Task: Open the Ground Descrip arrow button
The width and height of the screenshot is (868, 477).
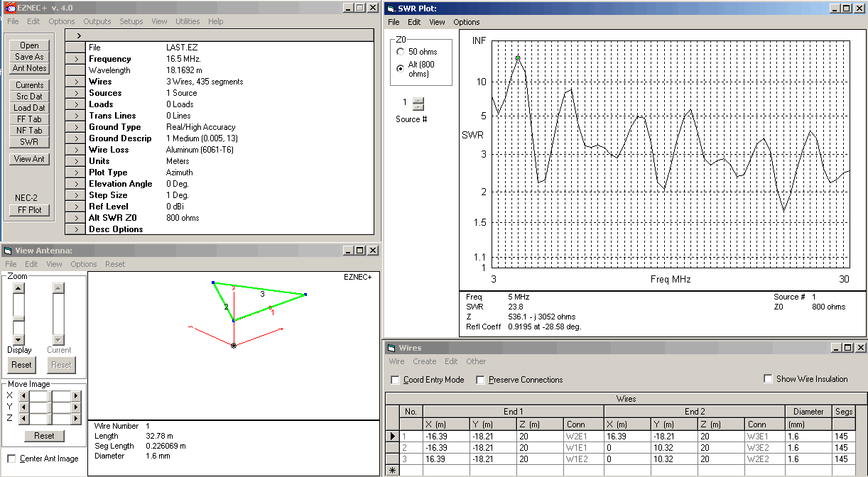Action: 75,138
